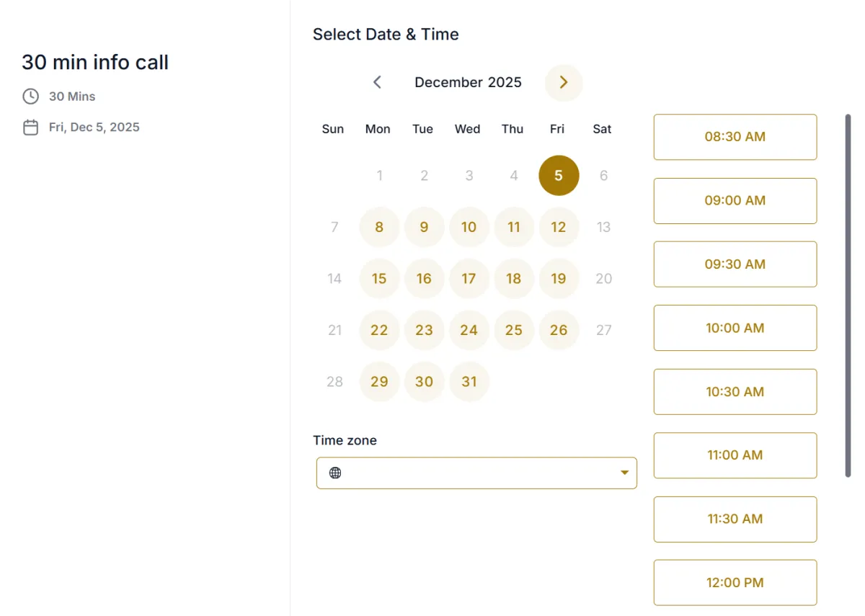Select Friday December 12
The height and width of the screenshot is (616, 865).
(559, 227)
